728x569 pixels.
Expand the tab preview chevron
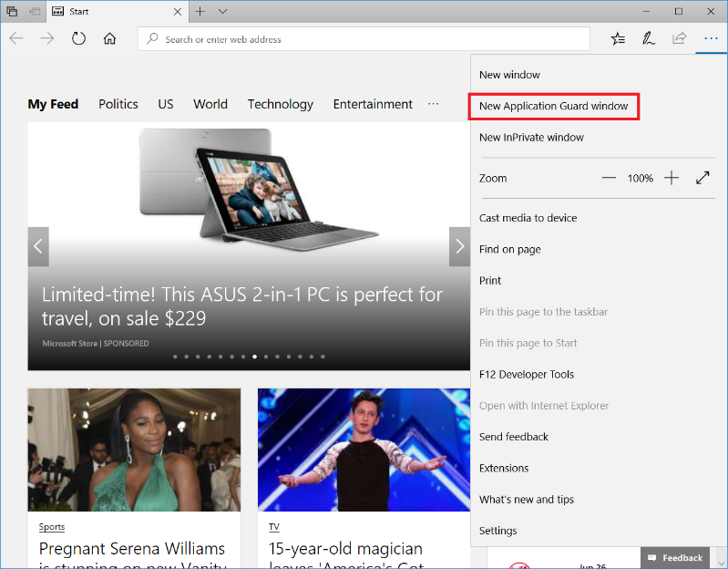point(223,12)
